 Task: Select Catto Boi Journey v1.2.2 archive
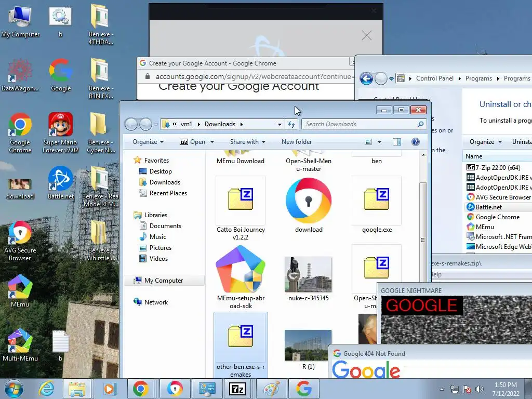(x=241, y=208)
